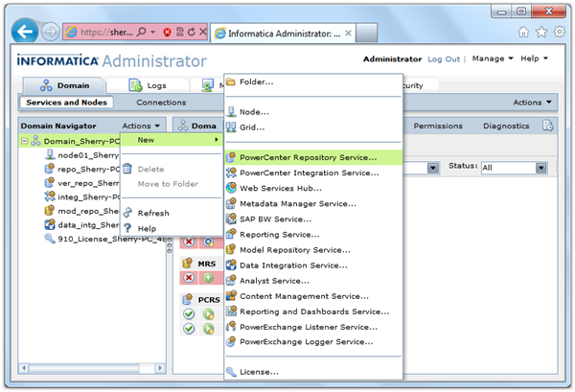575x392 pixels.
Task: Click the search magnifier in address bar
Action: click(x=141, y=33)
